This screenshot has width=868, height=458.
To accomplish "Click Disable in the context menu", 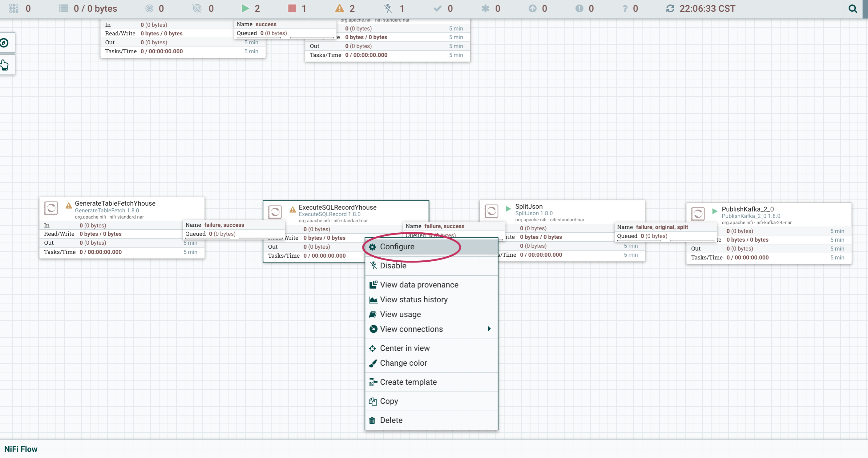I will coord(393,265).
